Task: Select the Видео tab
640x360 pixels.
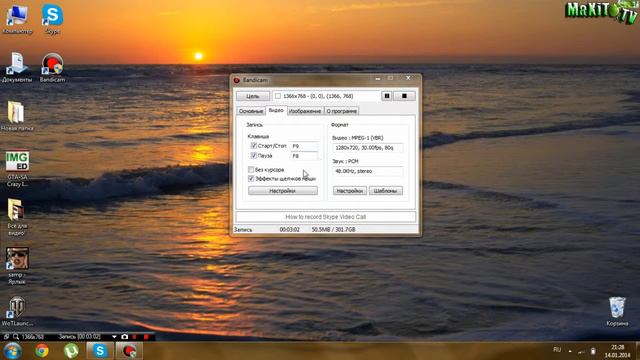Action: [x=276, y=110]
